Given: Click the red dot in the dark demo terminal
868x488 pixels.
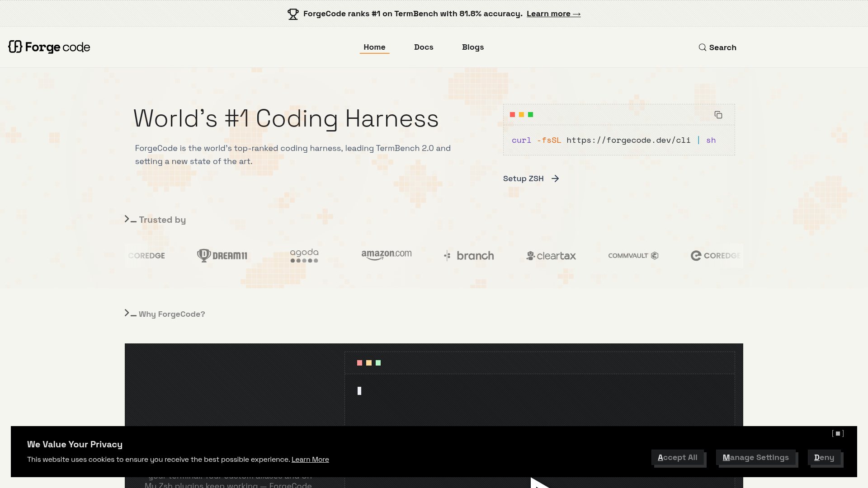Looking at the screenshot, I should [x=359, y=363].
